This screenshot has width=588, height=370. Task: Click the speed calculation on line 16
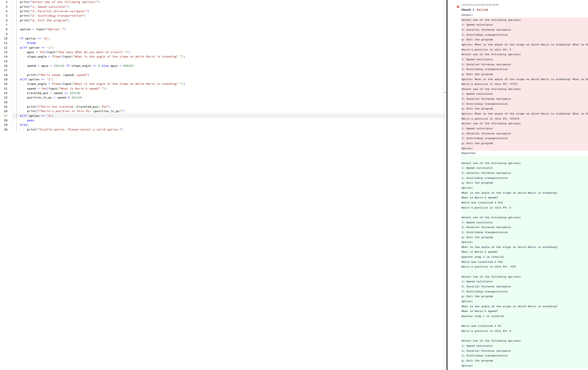pyautogui.click(x=80, y=66)
